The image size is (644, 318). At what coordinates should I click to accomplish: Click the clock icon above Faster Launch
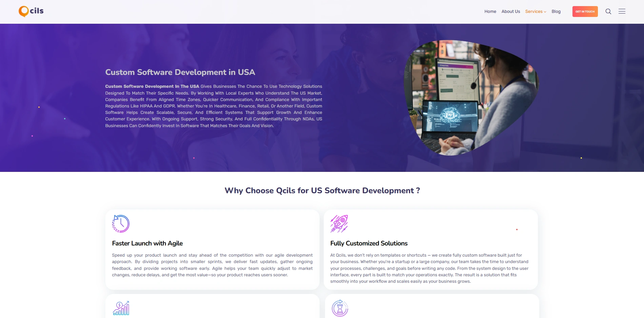(x=121, y=224)
